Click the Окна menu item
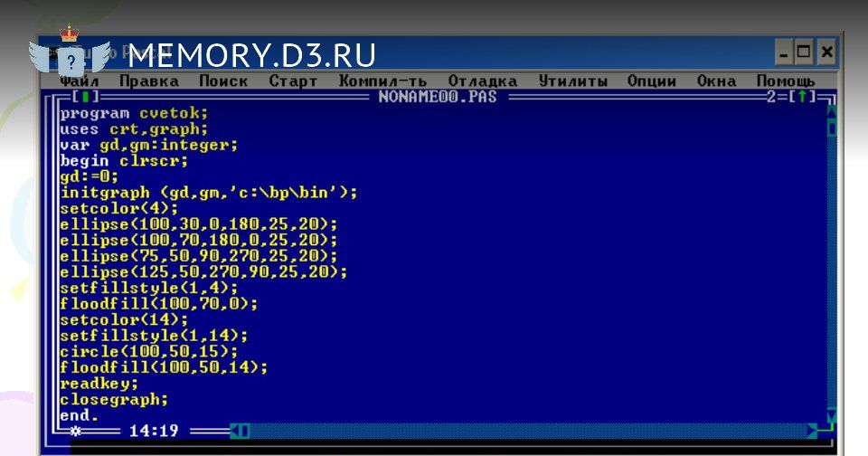Screen dimensions: 868x456 (716, 81)
